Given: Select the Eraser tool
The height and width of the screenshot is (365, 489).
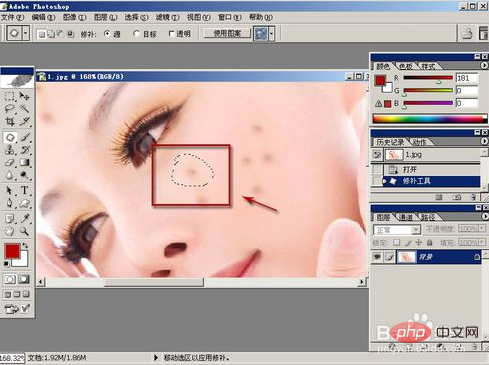Looking at the screenshot, I should click(10, 162).
